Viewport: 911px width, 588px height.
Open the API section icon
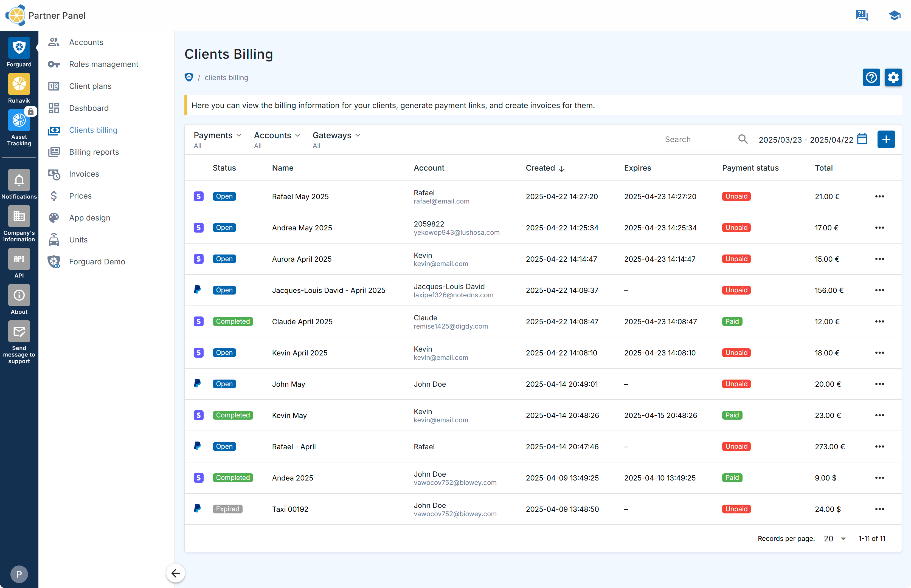click(x=19, y=259)
